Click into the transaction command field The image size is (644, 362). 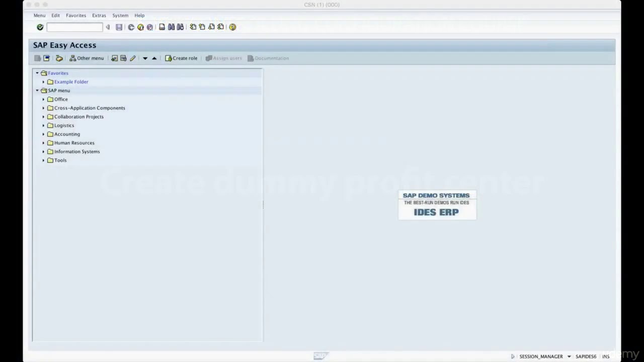74,27
